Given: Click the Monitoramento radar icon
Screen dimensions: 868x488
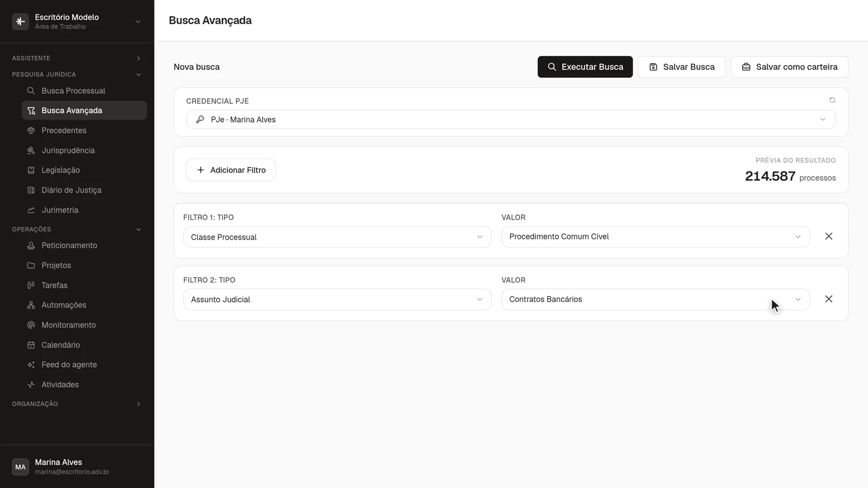Looking at the screenshot, I should [31, 325].
